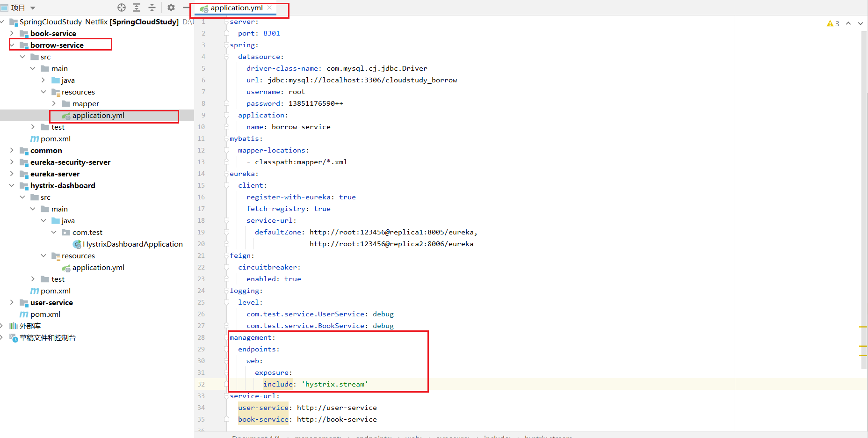
Task: Expand the eureka-server module
Action: click(x=12, y=174)
